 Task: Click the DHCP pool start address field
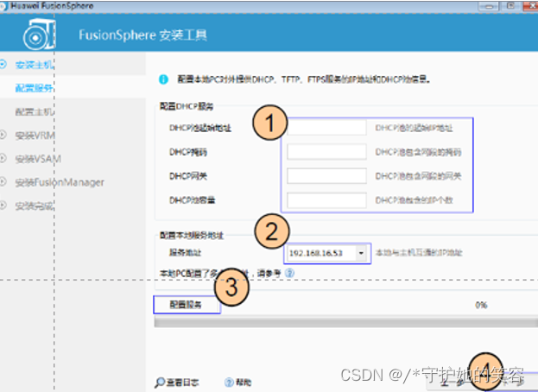326,128
